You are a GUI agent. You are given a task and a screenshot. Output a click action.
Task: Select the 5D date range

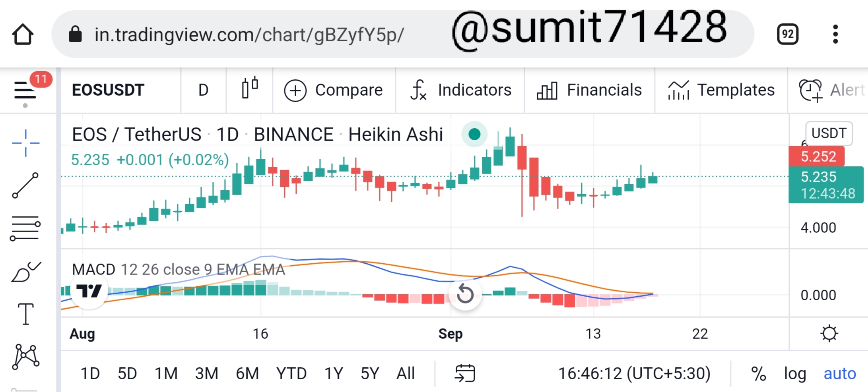tap(127, 374)
